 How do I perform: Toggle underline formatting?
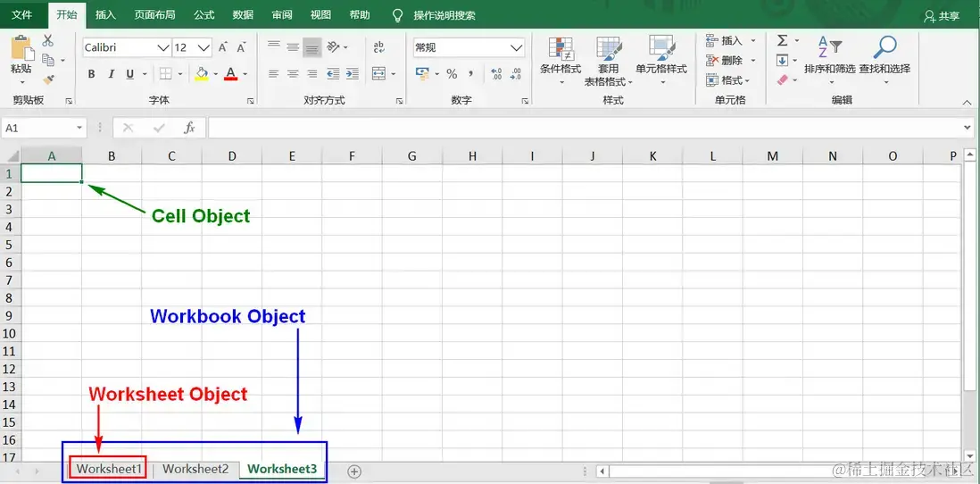pos(130,74)
